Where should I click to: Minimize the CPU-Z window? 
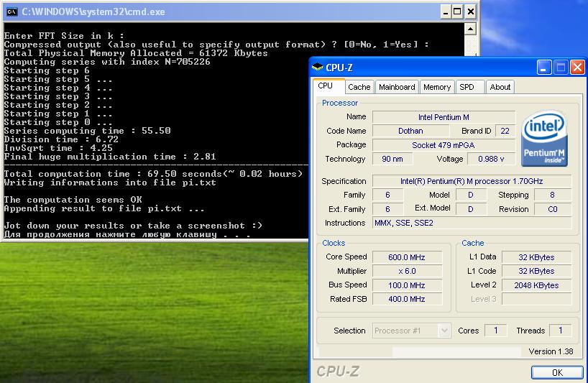pyautogui.click(x=543, y=68)
